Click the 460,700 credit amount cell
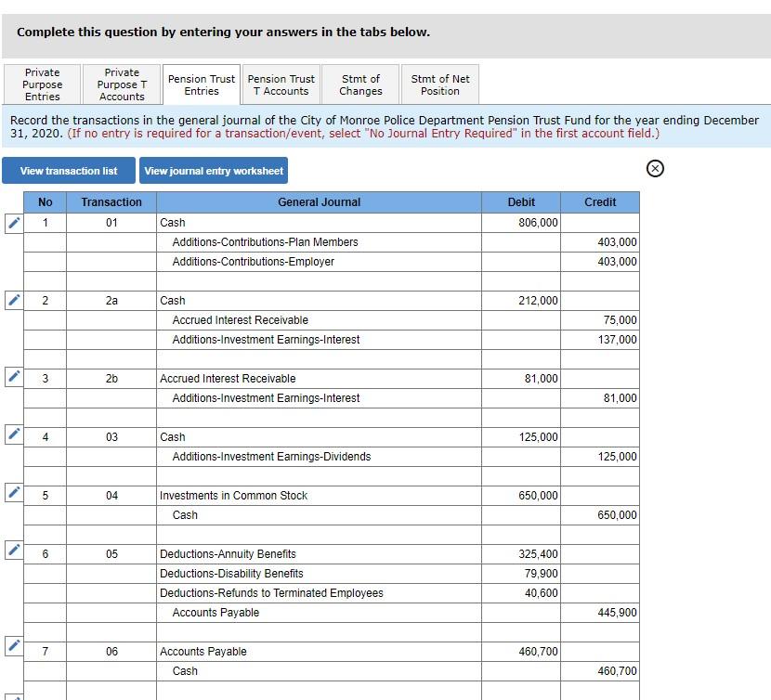Screen dimensions: 771x700 [x=600, y=670]
